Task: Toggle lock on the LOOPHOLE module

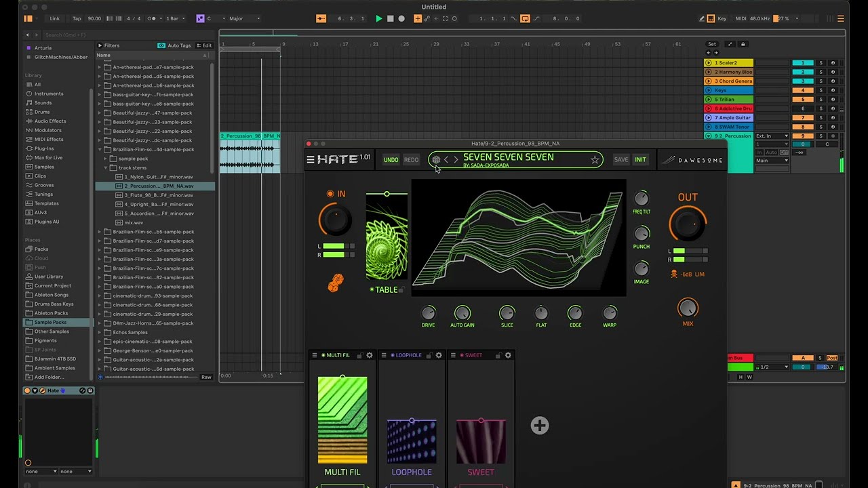Action: (x=429, y=355)
